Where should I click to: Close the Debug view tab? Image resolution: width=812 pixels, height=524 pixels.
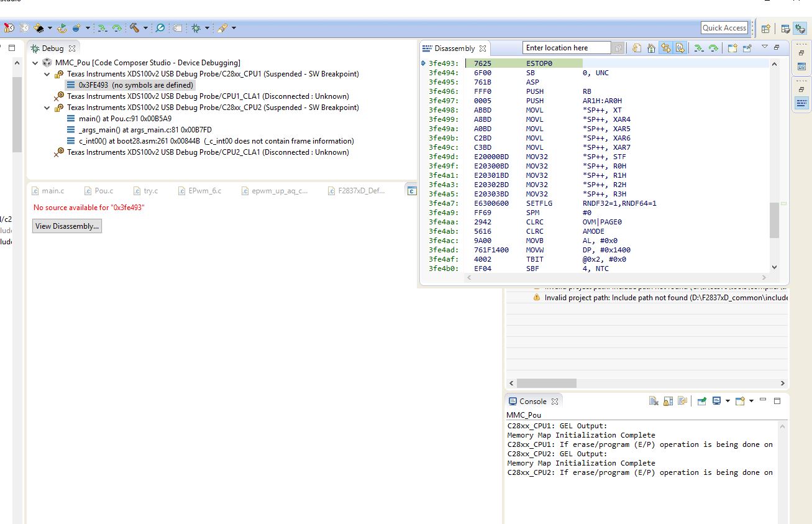tap(72, 48)
